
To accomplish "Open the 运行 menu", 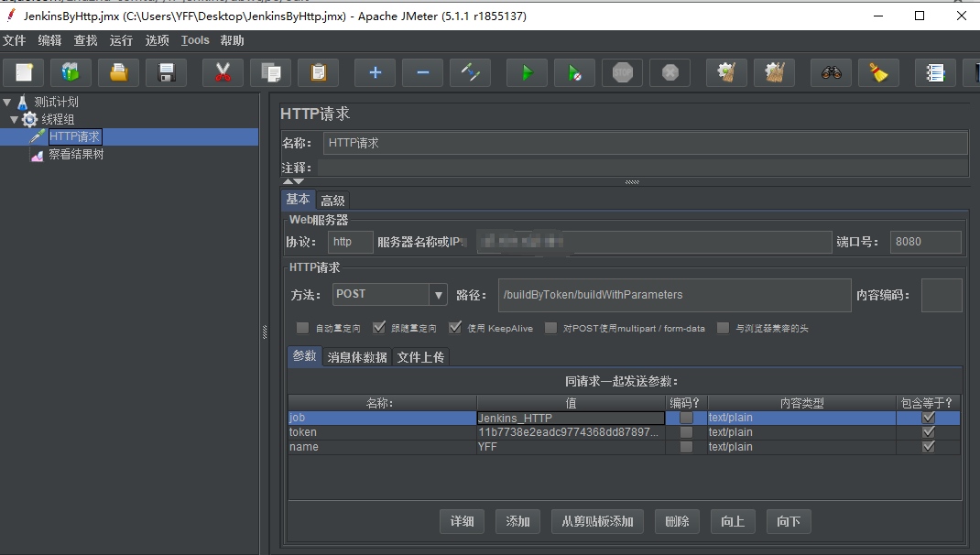I will 121,40.
